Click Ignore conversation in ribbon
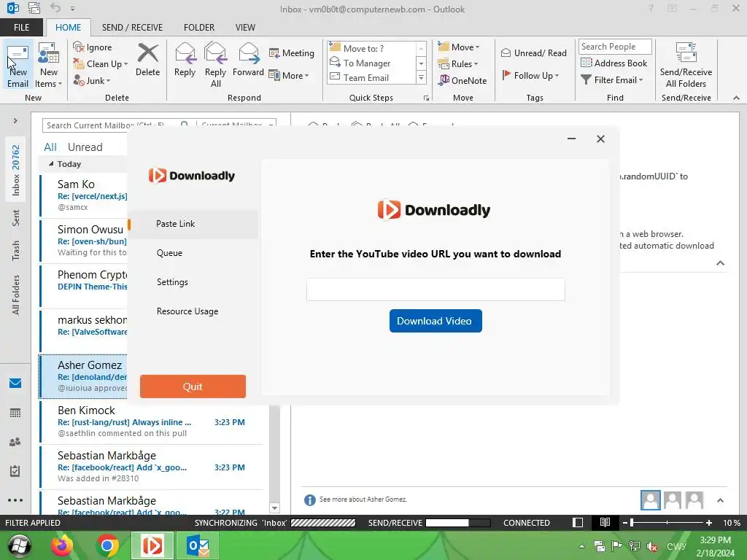This screenshot has width=747, height=560. click(93, 47)
